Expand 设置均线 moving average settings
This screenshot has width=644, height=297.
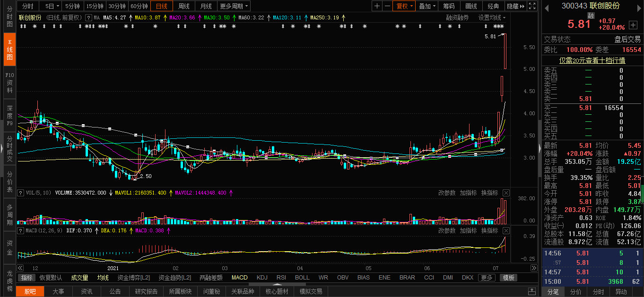click(x=492, y=17)
